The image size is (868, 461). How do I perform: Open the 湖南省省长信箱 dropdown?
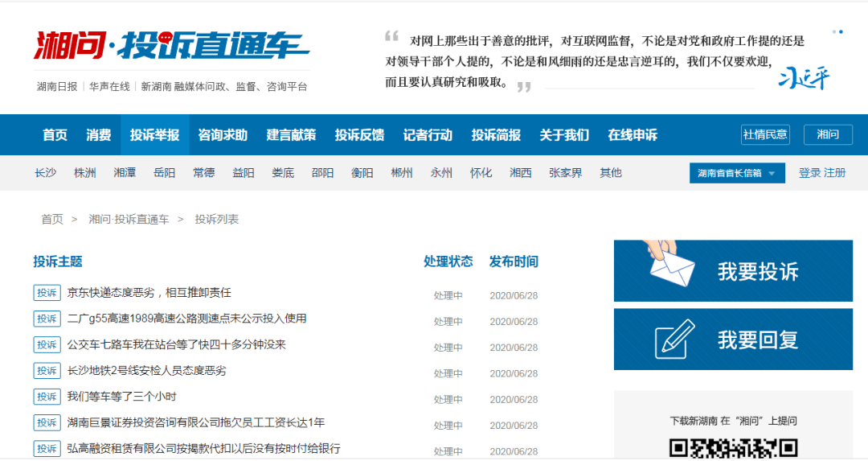pos(737,173)
